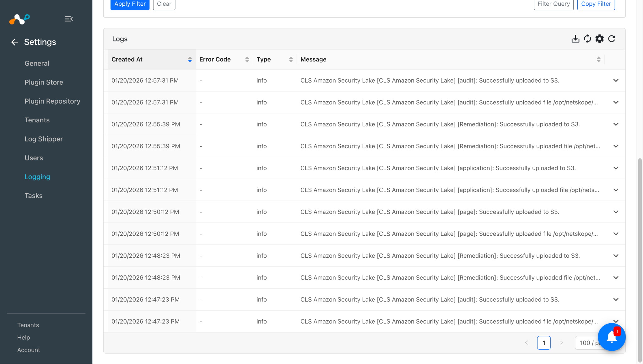
Task: Download logs with the download icon
Action: [575, 39]
